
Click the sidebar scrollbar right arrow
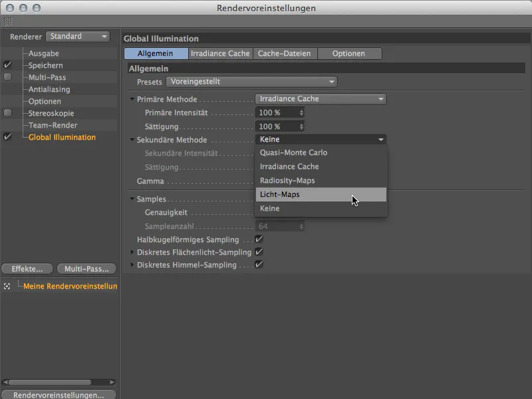[112, 382]
